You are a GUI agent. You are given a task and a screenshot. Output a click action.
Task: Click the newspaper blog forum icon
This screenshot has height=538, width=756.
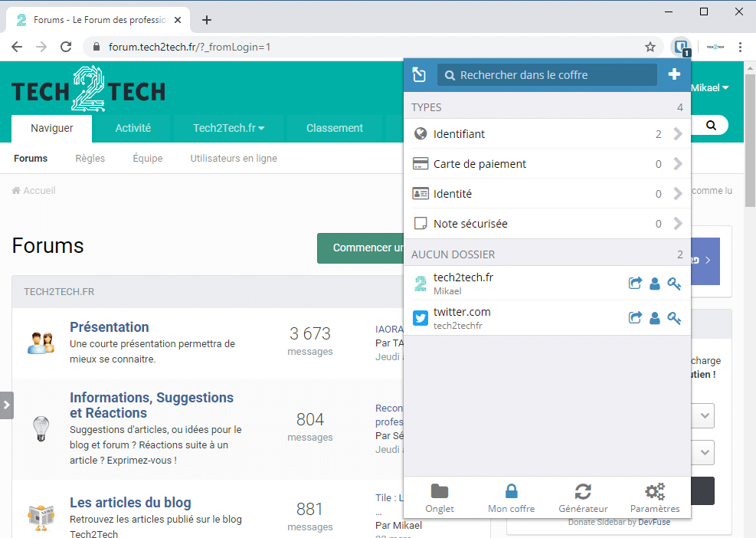41,518
